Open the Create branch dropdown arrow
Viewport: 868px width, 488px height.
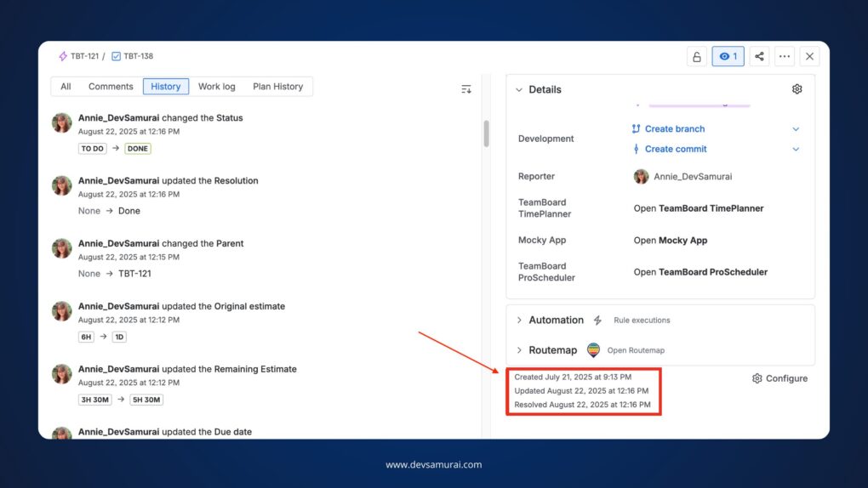coord(796,129)
